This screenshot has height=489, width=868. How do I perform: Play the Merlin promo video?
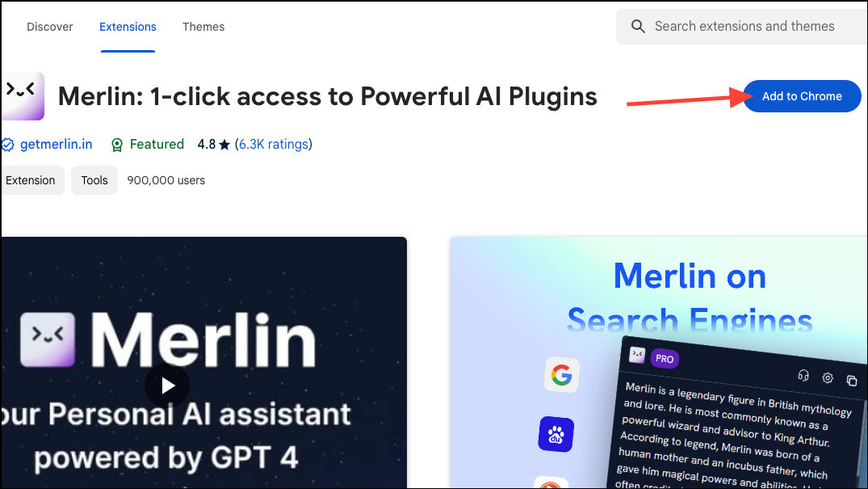[167, 386]
